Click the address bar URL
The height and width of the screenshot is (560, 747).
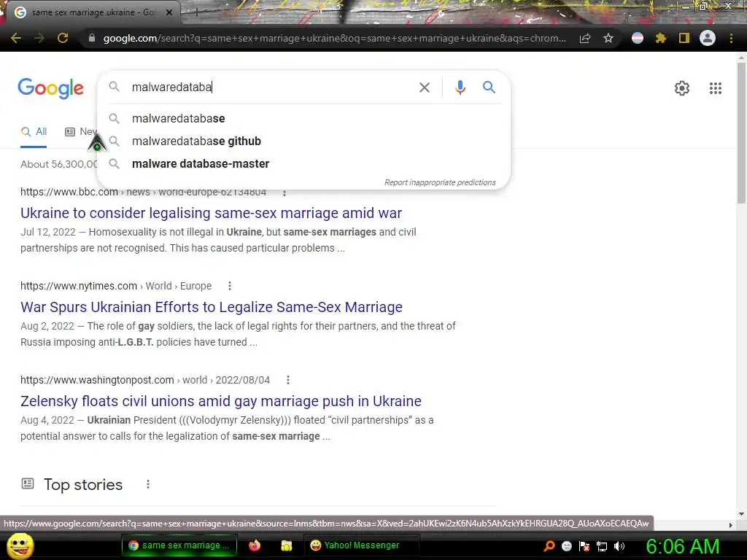334,38
